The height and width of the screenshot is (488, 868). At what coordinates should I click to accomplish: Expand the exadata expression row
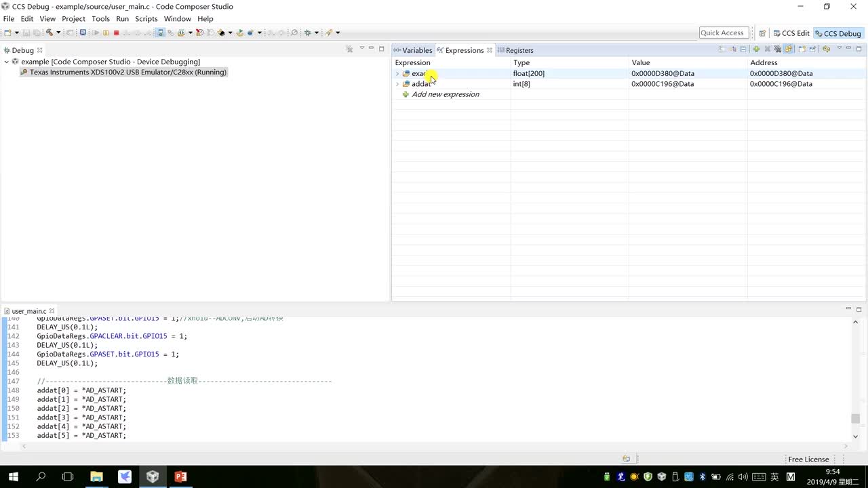click(x=397, y=73)
